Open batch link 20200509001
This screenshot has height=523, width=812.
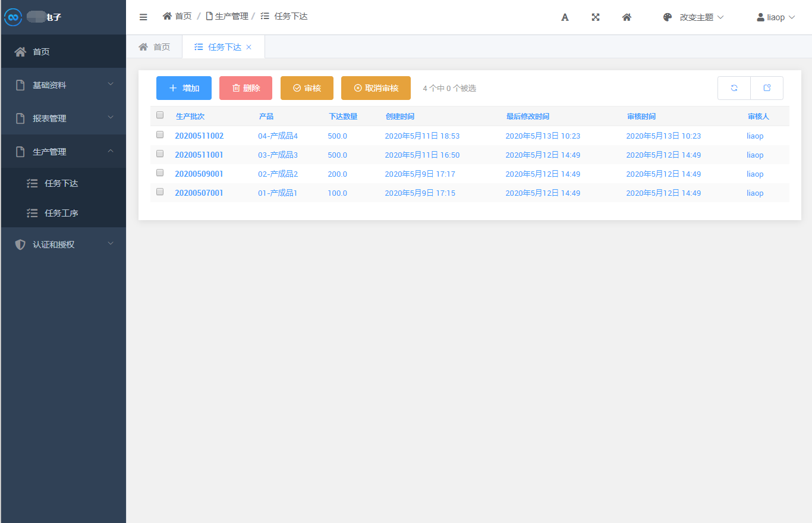point(199,174)
